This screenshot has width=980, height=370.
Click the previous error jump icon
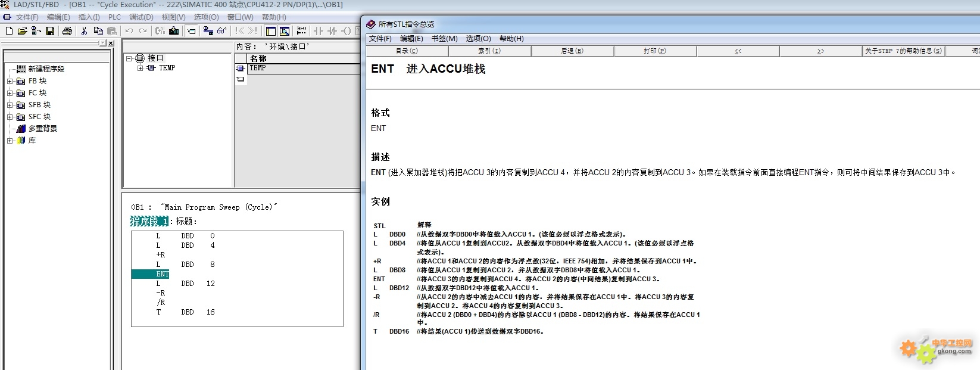239,30
